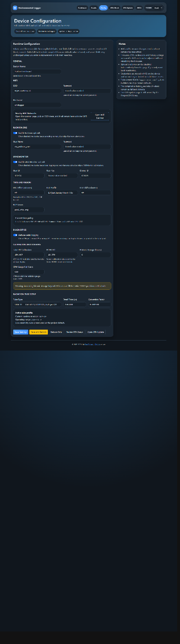
Task: Click the Open WiFi Scanner button
Action: pyautogui.click(x=100, y=116)
